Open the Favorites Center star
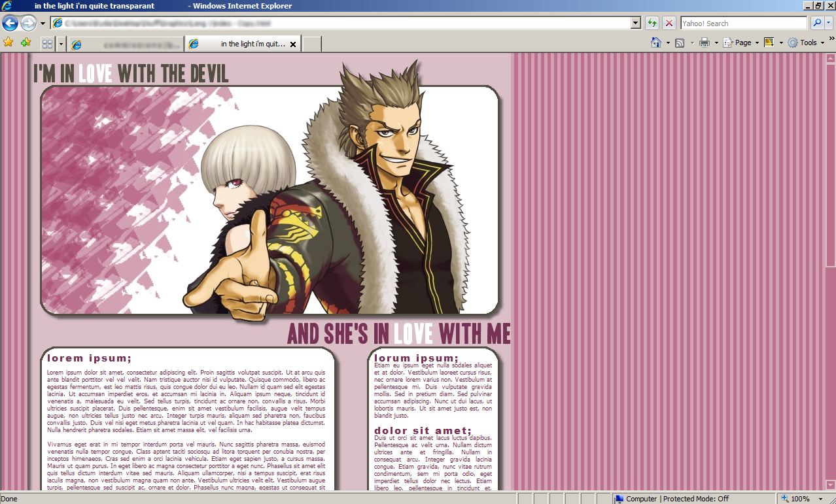The height and width of the screenshot is (504, 836). (x=9, y=42)
